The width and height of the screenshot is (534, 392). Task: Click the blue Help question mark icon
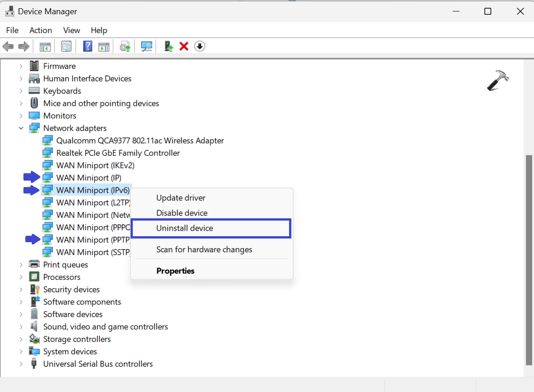(87, 46)
